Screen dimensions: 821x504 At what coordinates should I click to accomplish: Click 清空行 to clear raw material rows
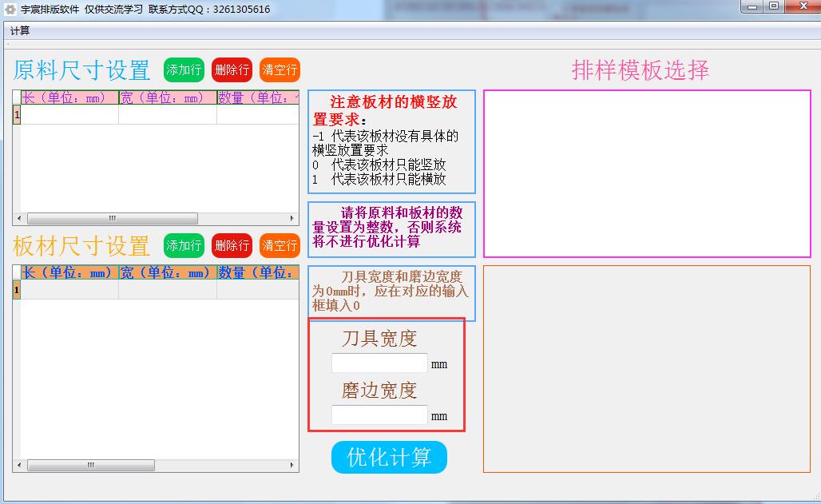pyautogui.click(x=280, y=70)
